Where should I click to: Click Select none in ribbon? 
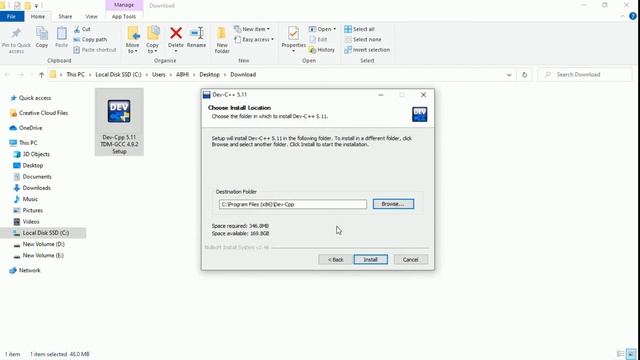tap(363, 40)
